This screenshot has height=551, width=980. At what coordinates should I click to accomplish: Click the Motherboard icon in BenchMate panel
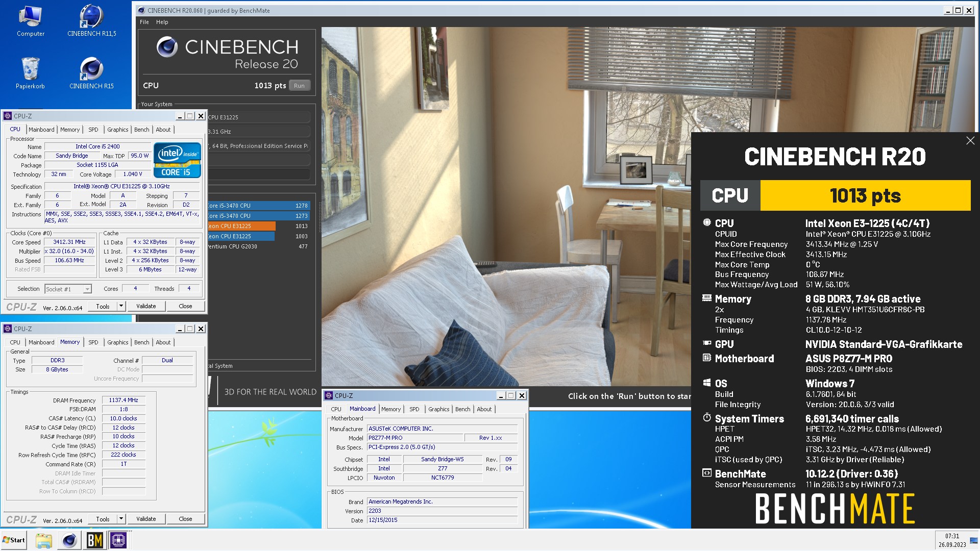point(707,358)
